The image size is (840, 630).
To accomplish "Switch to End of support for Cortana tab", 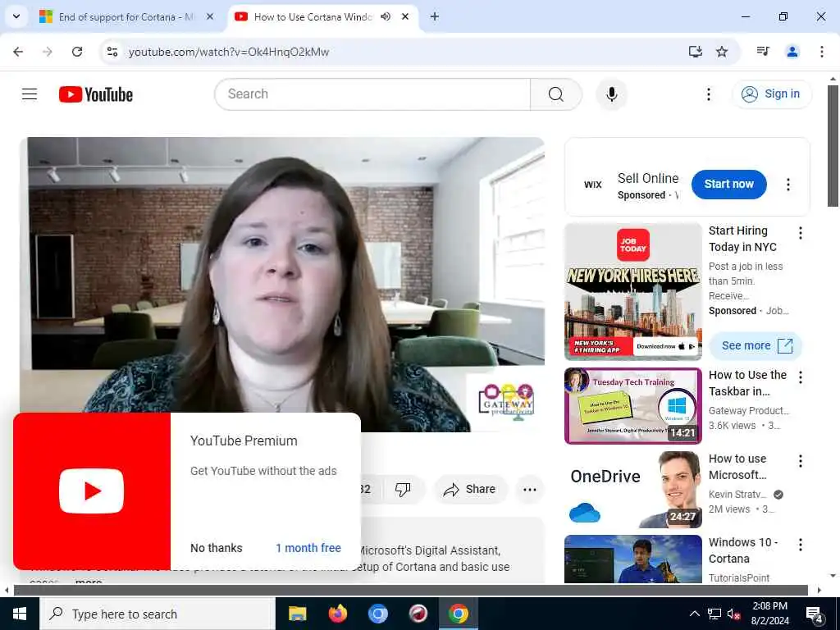I will pos(126,16).
